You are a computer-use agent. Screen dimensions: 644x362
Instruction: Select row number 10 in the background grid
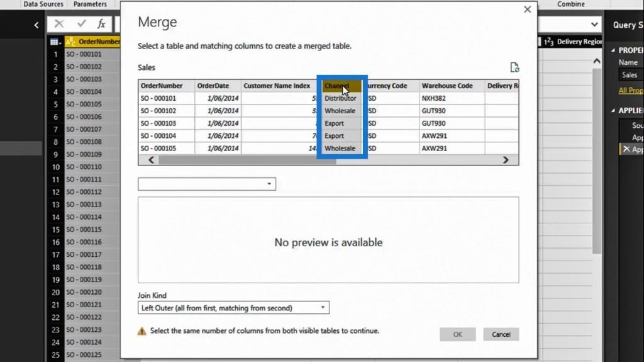click(55, 167)
